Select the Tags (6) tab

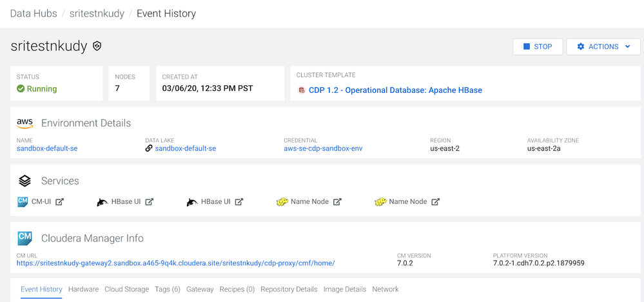pos(168,289)
